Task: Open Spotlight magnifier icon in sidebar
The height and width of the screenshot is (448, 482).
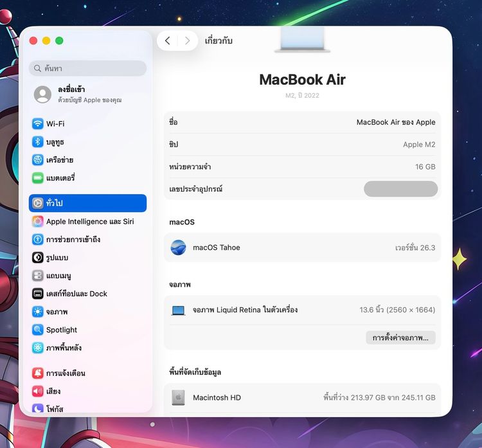Action: click(38, 330)
